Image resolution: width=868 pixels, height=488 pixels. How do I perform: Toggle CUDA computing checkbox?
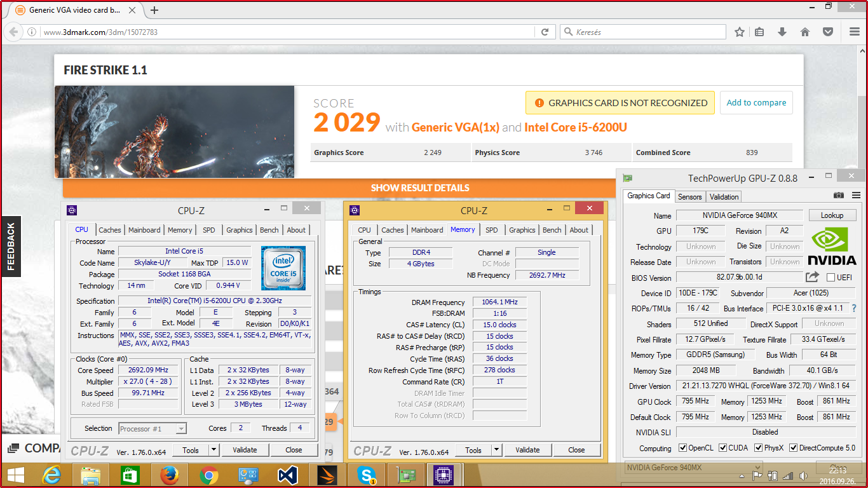point(723,448)
